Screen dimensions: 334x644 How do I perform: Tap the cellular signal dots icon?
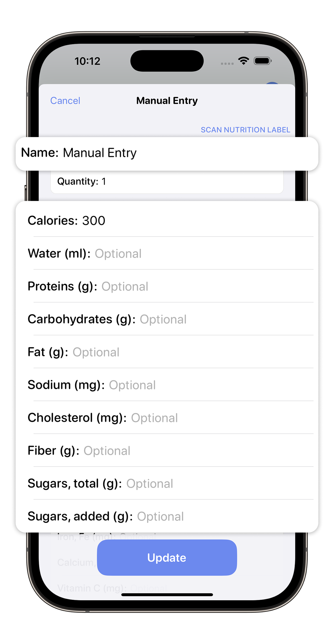[x=227, y=63]
